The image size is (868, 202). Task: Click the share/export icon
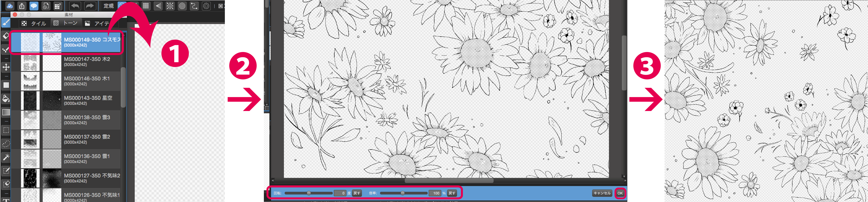22,6
